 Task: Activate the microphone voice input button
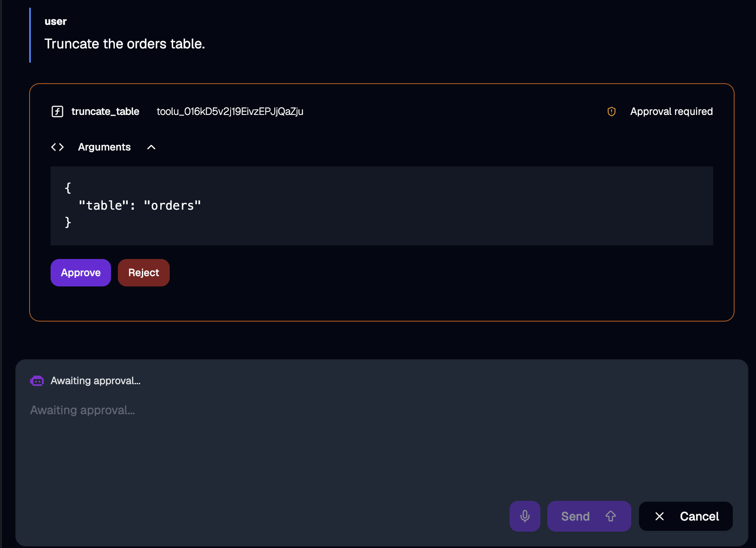(x=525, y=516)
